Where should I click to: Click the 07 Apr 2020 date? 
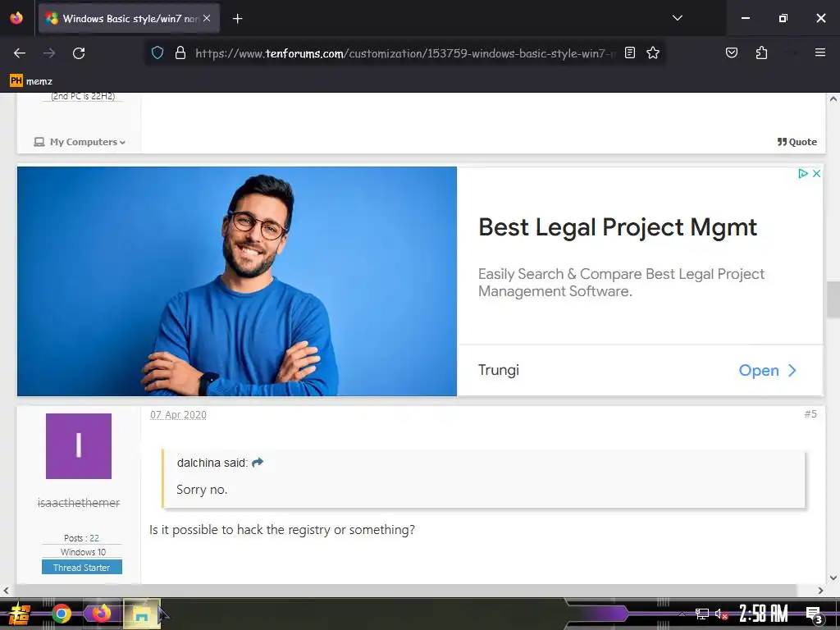(x=178, y=414)
